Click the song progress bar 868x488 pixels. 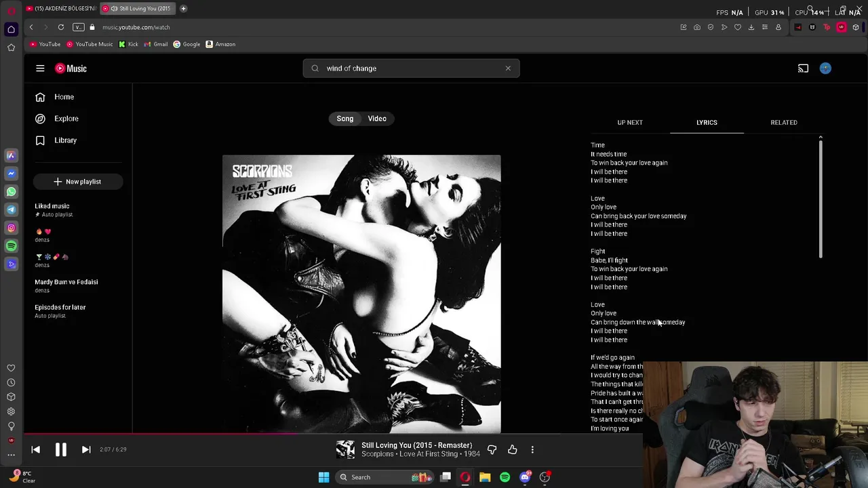pyautogui.click(x=334, y=434)
